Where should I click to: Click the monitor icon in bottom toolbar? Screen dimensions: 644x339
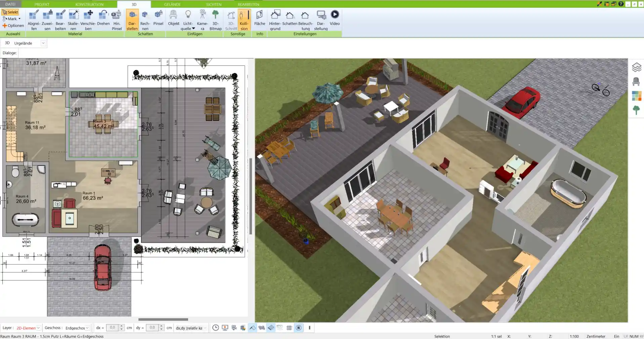click(225, 328)
